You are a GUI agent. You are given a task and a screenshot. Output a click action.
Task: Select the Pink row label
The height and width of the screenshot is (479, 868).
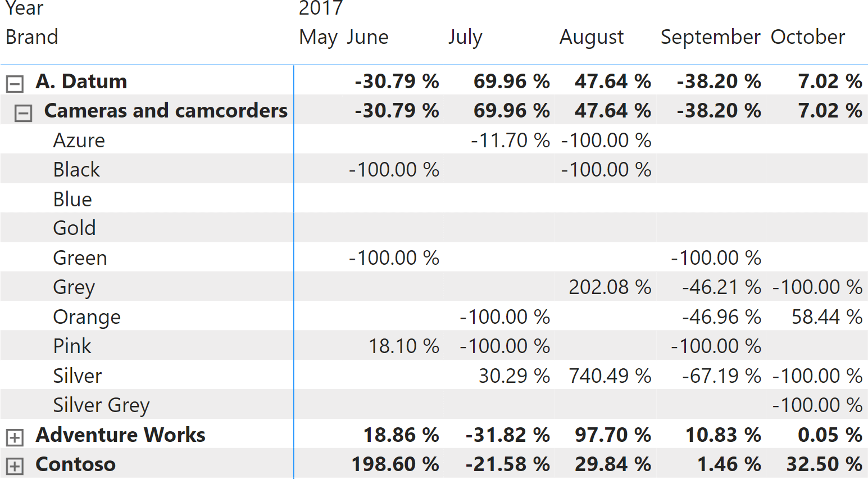pyautogui.click(x=72, y=346)
